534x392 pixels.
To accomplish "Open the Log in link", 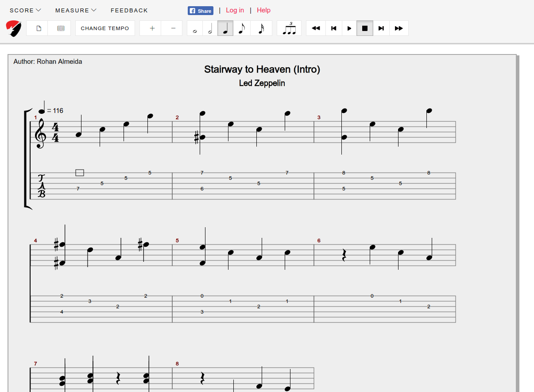I will pyautogui.click(x=235, y=10).
